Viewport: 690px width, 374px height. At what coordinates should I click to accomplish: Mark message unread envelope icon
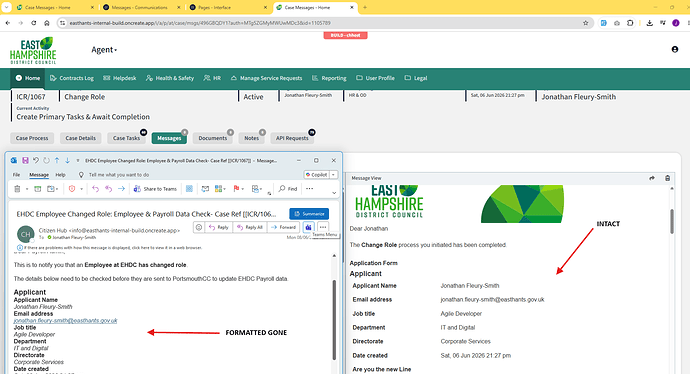pyautogui.click(x=205, y=189)
